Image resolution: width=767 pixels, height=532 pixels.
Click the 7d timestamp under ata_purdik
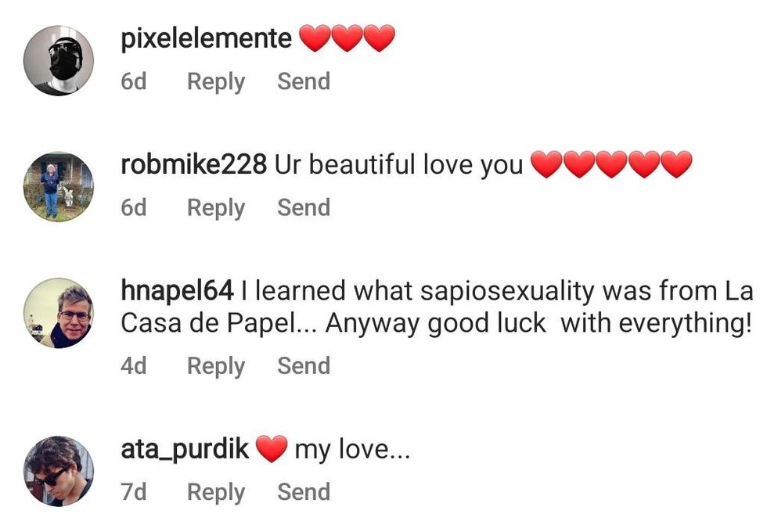click(134, 492)
